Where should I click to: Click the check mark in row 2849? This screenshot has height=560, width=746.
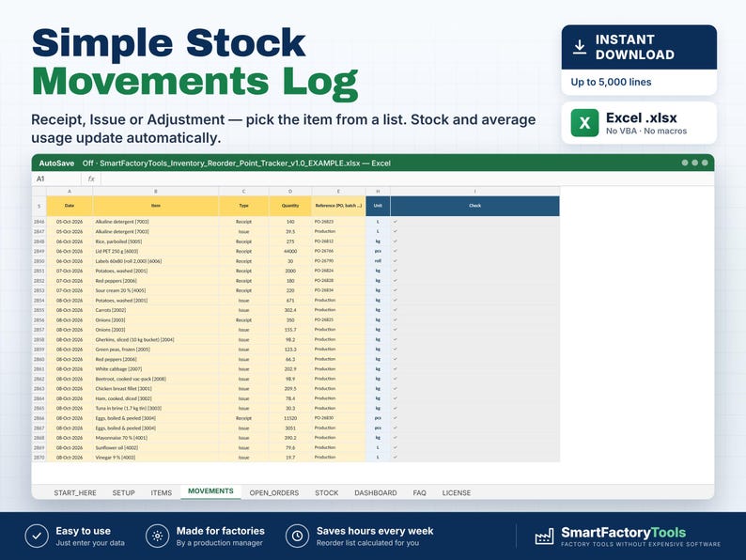pos(396,251)
